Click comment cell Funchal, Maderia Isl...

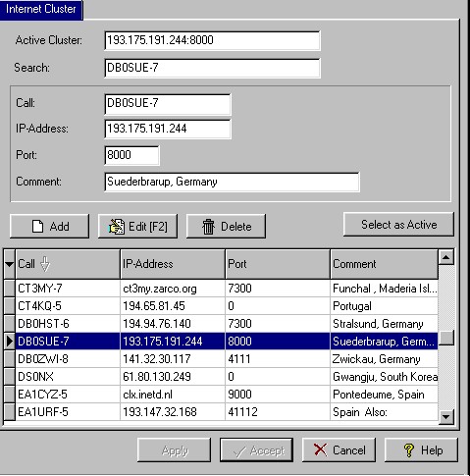(x=385, y=289)
